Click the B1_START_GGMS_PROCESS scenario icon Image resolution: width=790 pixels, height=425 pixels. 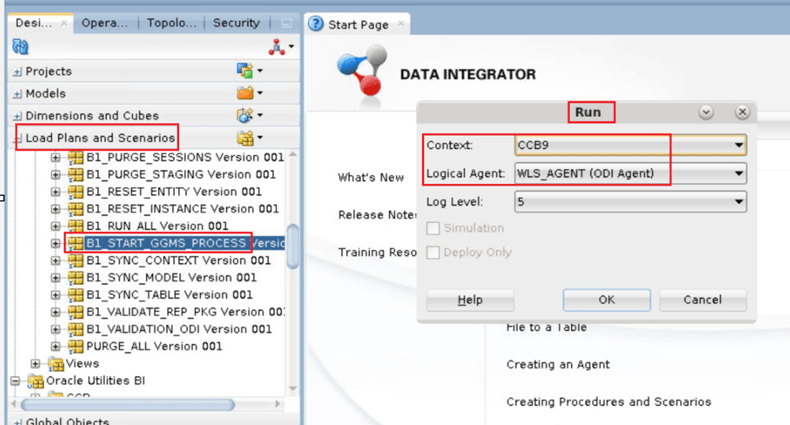[x=76, y=243]
